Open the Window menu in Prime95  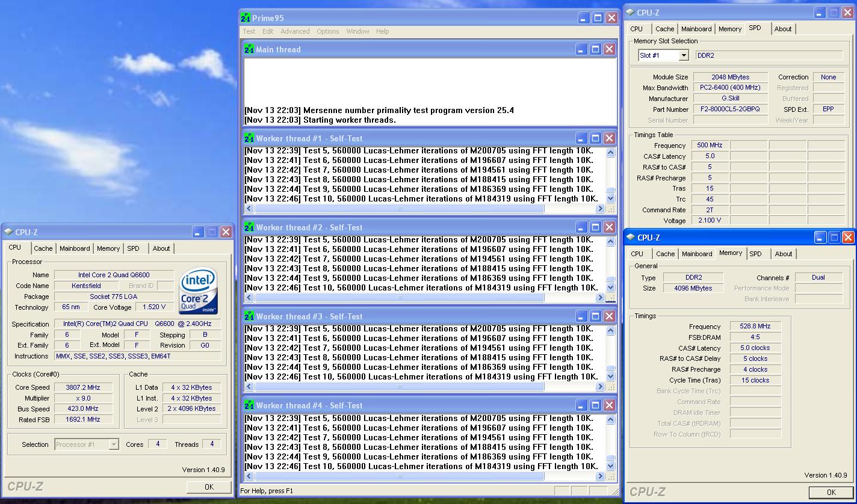(357, 31)
